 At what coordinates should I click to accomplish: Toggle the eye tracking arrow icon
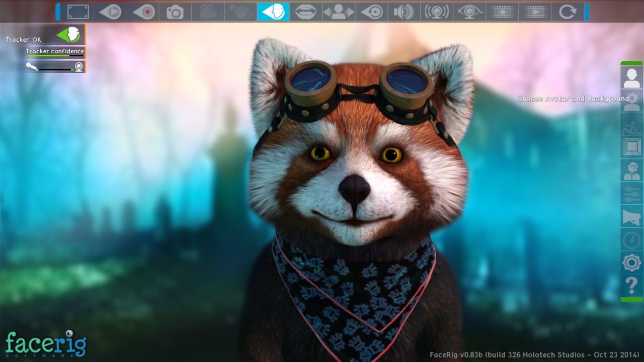pyautogui.click(x=372, y=12)
